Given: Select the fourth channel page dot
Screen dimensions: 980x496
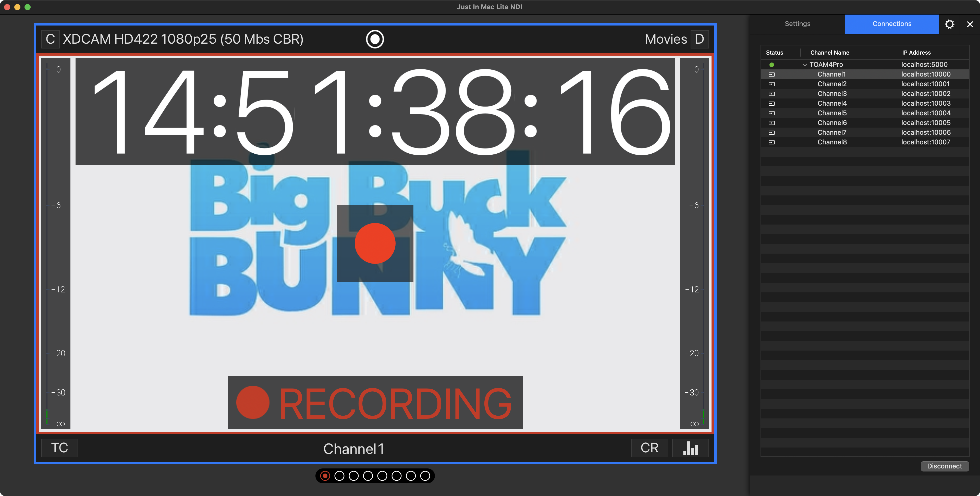Looking at the screenshot, I should [368, 476].
